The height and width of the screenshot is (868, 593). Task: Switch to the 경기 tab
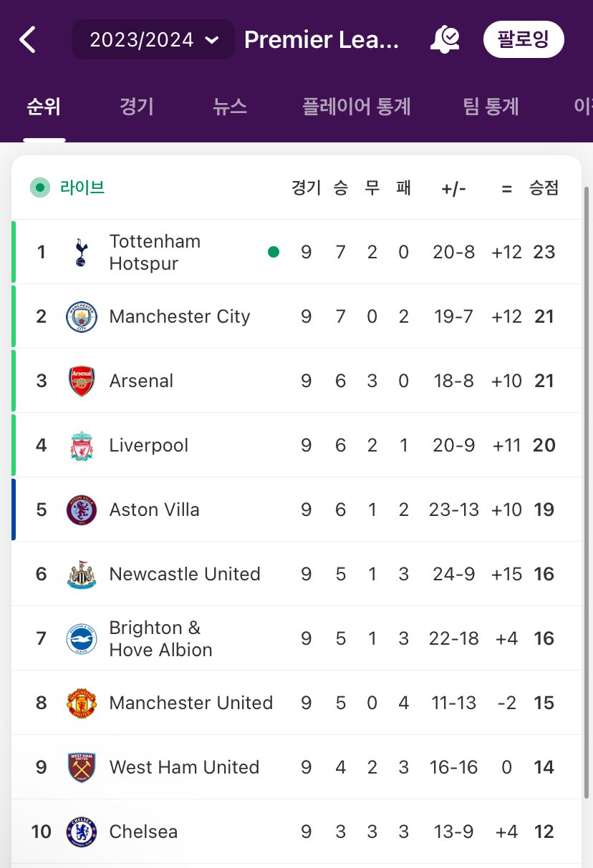point(137,107)
